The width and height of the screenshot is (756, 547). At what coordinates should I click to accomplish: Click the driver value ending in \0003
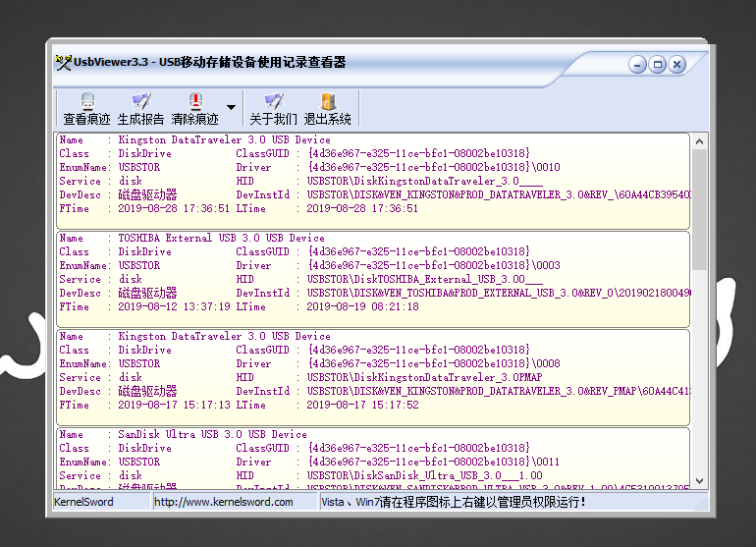(434, 266)
